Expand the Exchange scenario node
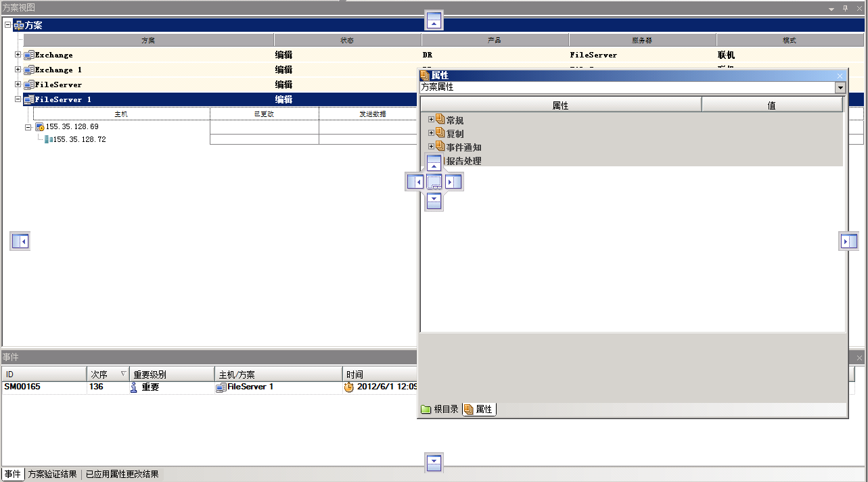 tap(18, 55)
